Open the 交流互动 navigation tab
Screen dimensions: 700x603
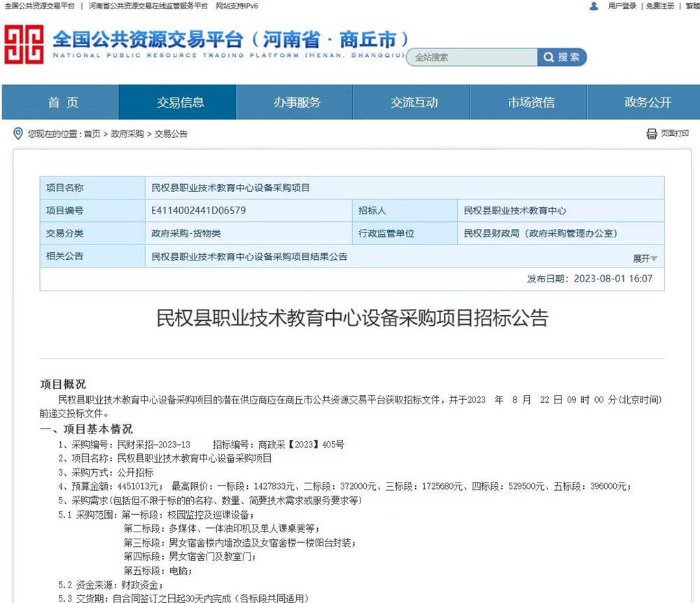414,102
